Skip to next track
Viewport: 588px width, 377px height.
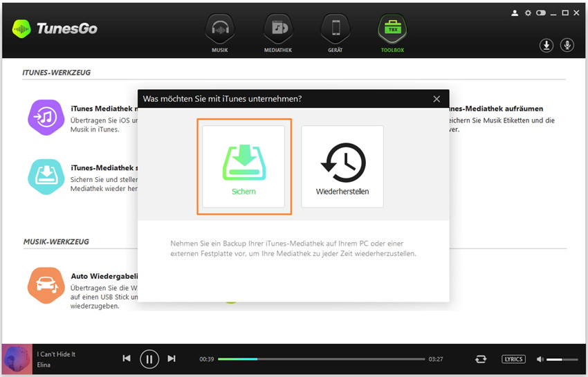172,358
